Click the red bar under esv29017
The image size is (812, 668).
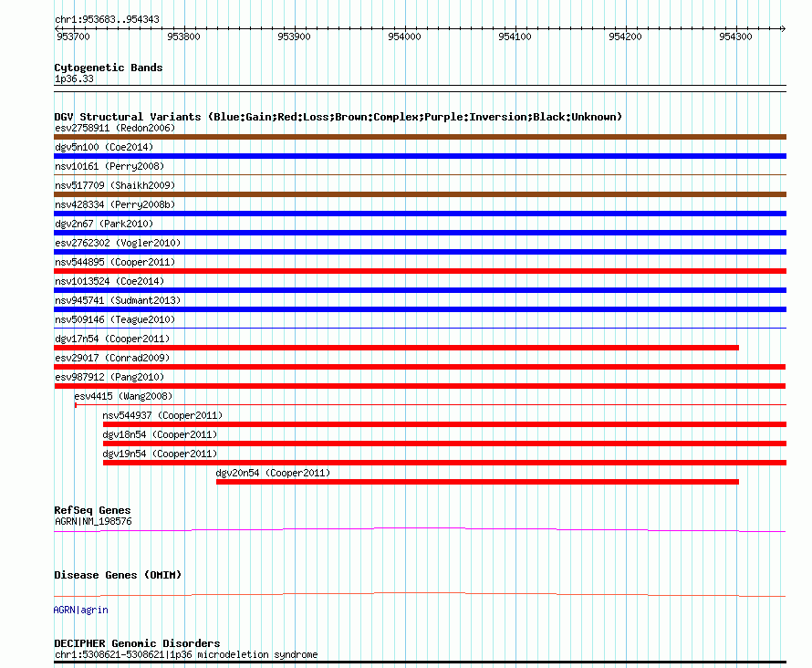[x=420, y=367]
